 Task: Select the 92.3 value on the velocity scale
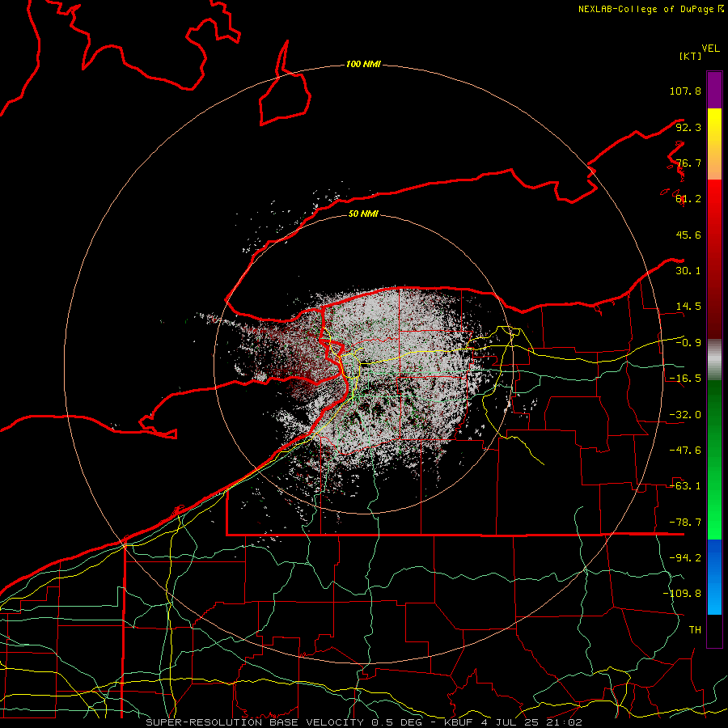[x=688, y=127]
